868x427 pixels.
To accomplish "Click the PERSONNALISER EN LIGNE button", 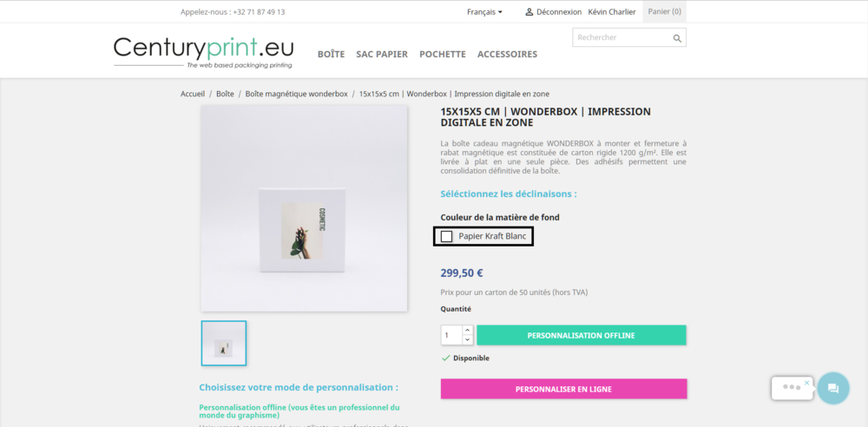I will pyautogui.click(x=563, y=389).
